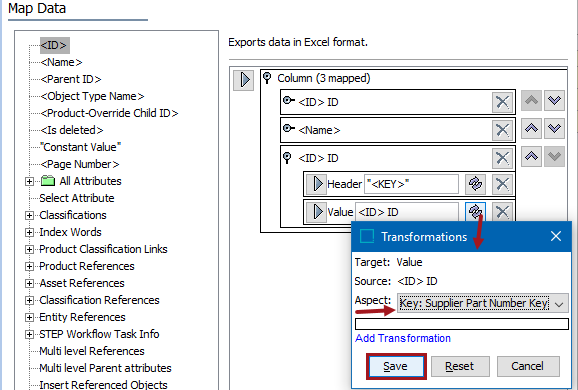
Task: Move the <Name> column up
Action: [x=531, y=128]
